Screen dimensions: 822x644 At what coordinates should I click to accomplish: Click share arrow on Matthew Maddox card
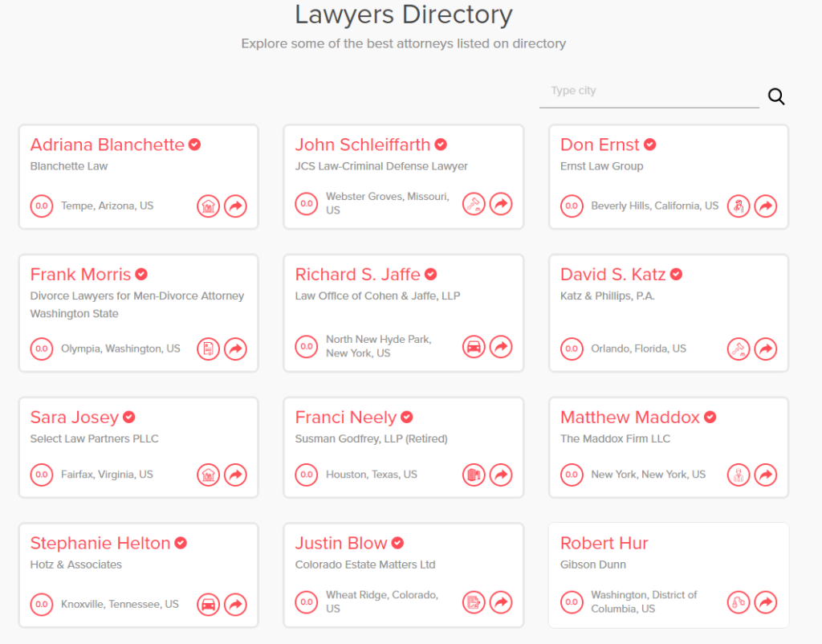766,475
